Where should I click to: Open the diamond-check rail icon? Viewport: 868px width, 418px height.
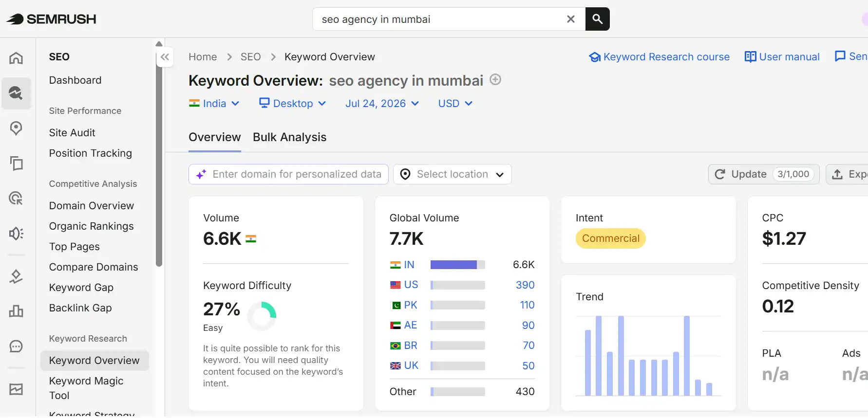click(x=16, y=276)
